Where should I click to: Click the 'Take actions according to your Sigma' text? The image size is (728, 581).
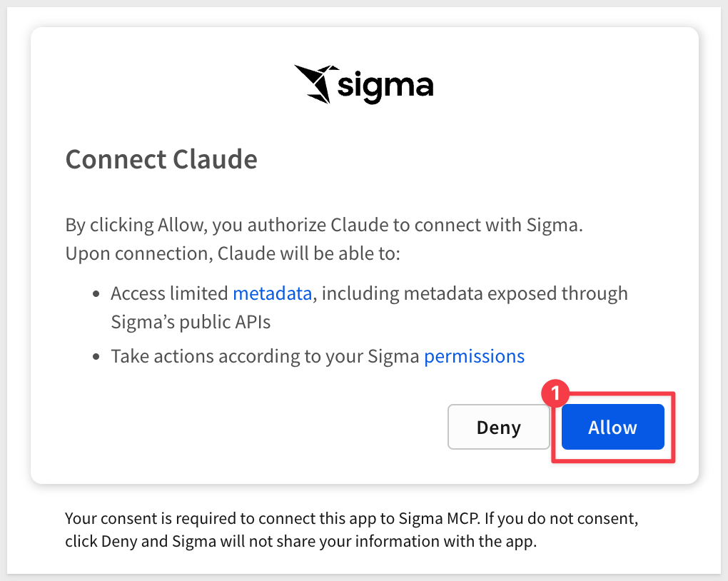pos(264,356)
